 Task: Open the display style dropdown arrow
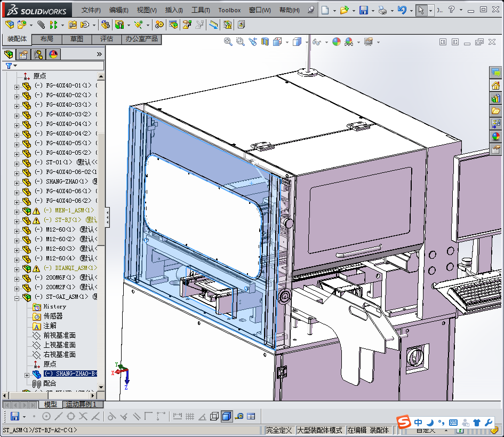(x=306, y=42)
